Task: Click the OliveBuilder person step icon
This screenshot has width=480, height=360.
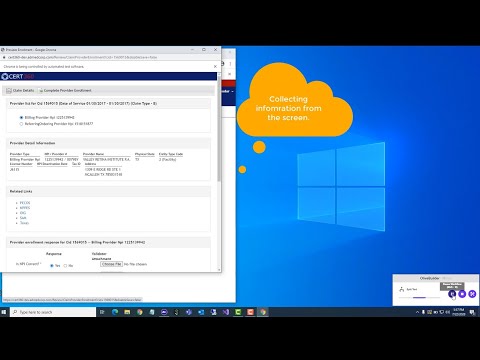Action: pos(402,289)
